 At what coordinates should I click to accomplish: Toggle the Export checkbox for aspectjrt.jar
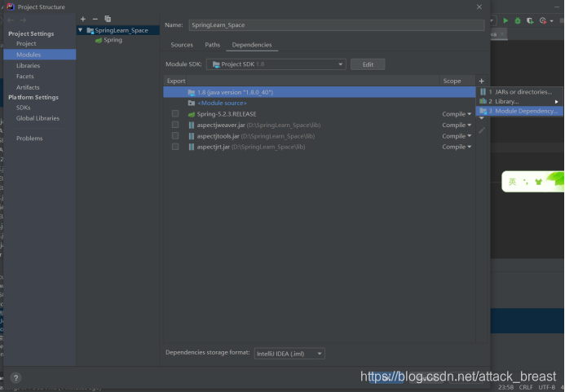point(175,147)
